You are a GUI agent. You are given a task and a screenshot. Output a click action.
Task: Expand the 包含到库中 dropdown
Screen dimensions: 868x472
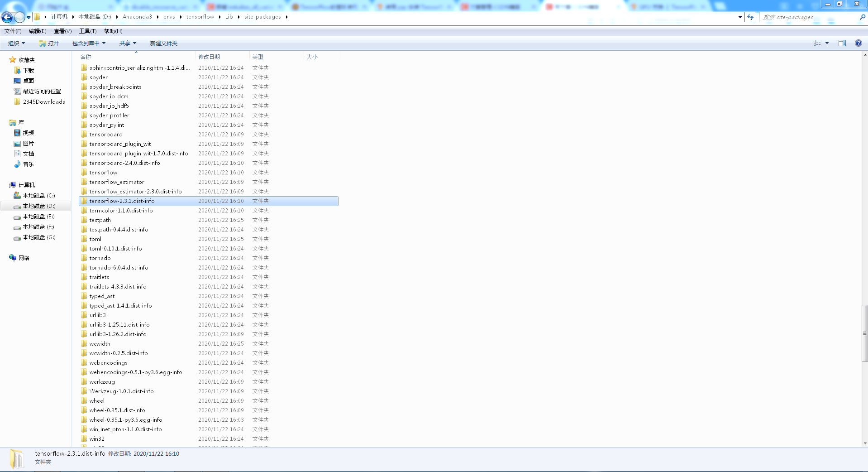coord(89,43)
